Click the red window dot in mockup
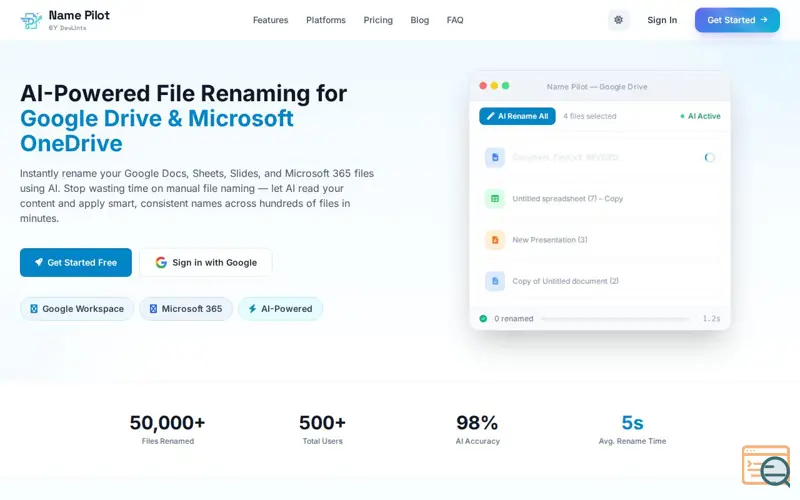Screen dimensions: 800x500 coord(483,86)
